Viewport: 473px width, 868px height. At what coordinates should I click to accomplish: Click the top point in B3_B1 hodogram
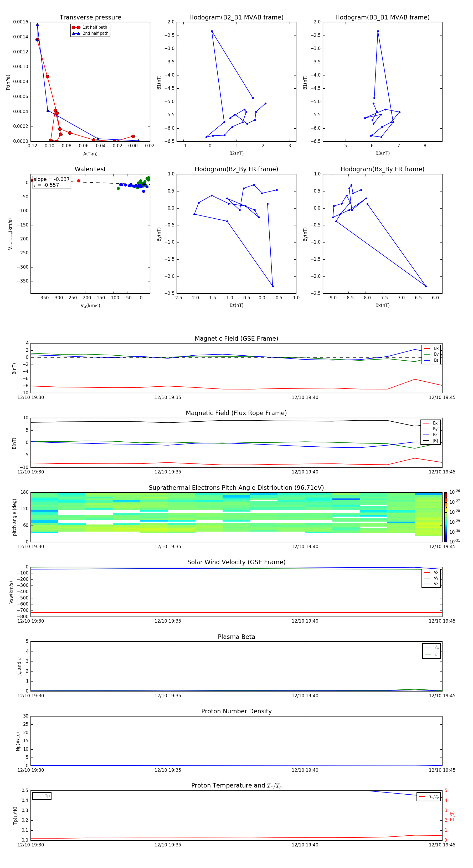(378, 31)
